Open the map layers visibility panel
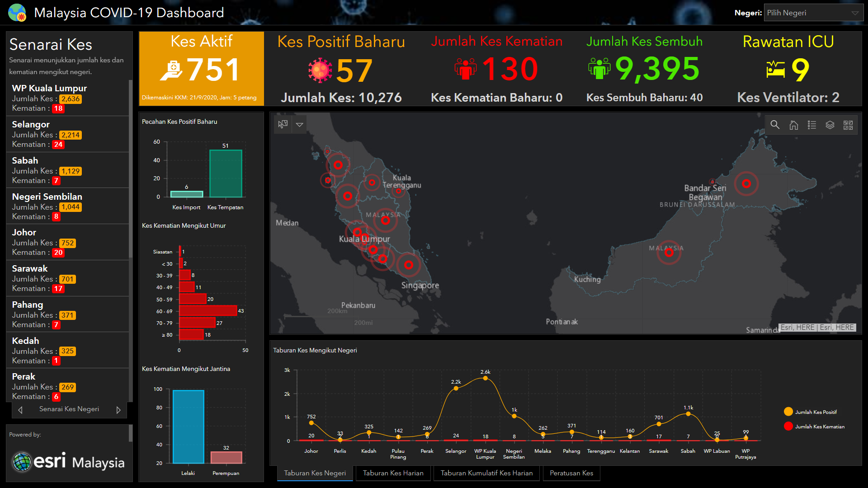Screen dimensions: 868x488 tap(830, 125)
